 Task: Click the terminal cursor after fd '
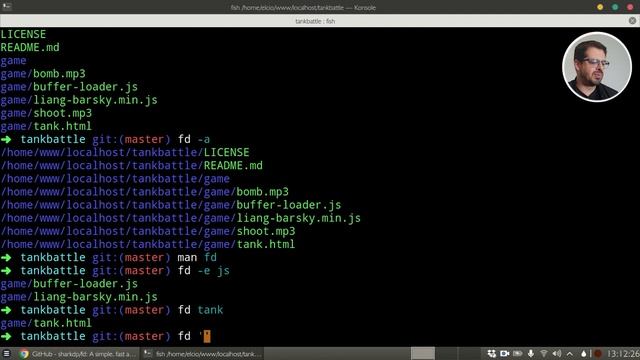pos(207,336)
